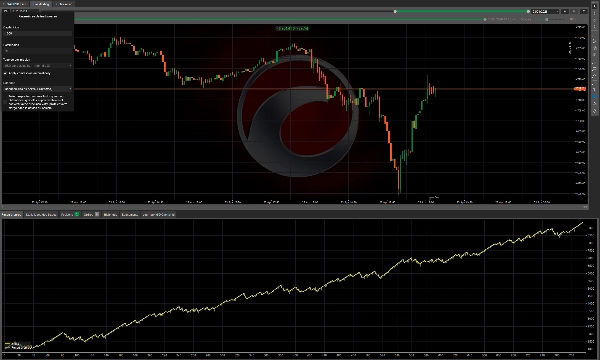600x360 pixels.
Task: Click the commission input field
Action: pos(38,50)
